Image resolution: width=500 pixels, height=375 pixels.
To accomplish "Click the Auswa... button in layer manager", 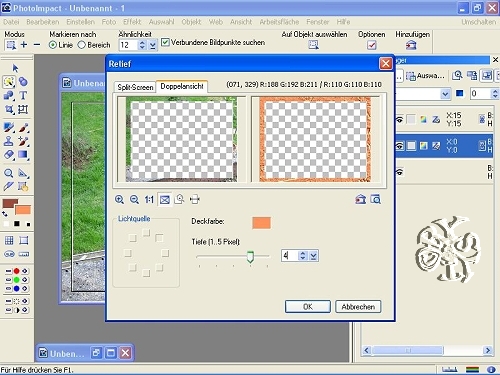I will [x=425, y=76].
